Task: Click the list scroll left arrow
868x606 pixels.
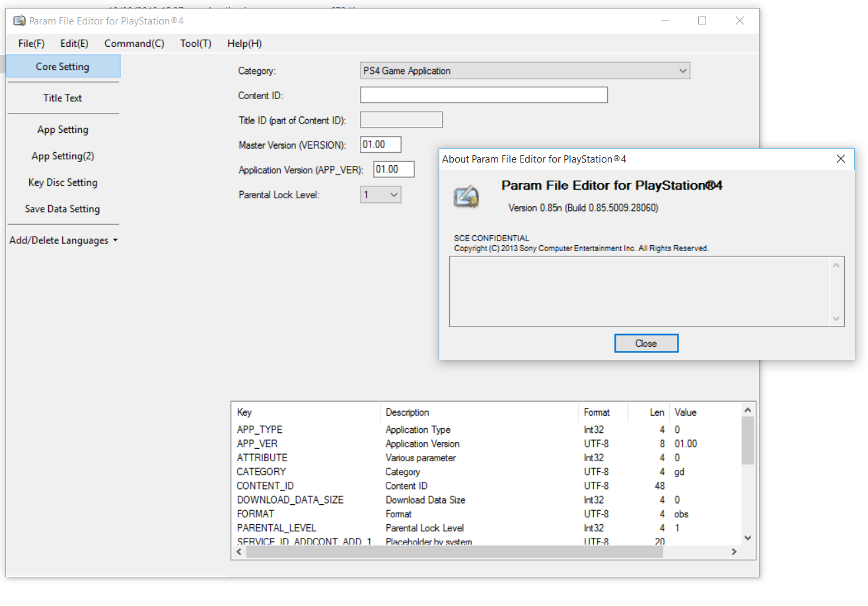Action: (x=238, y=552)
